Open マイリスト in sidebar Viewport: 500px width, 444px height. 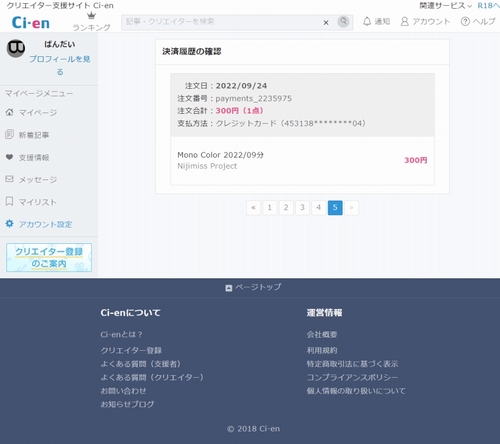(x=31, y=202)
